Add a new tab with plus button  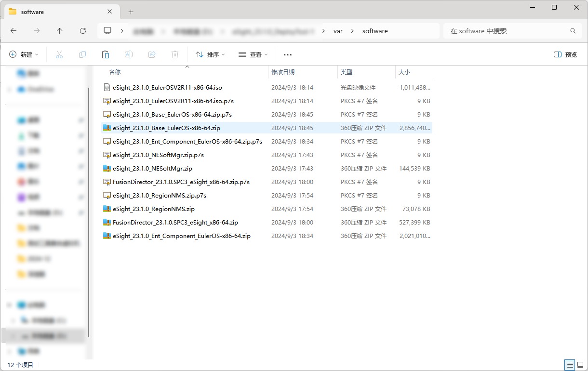pyautogui.click(x=131, y=12)
